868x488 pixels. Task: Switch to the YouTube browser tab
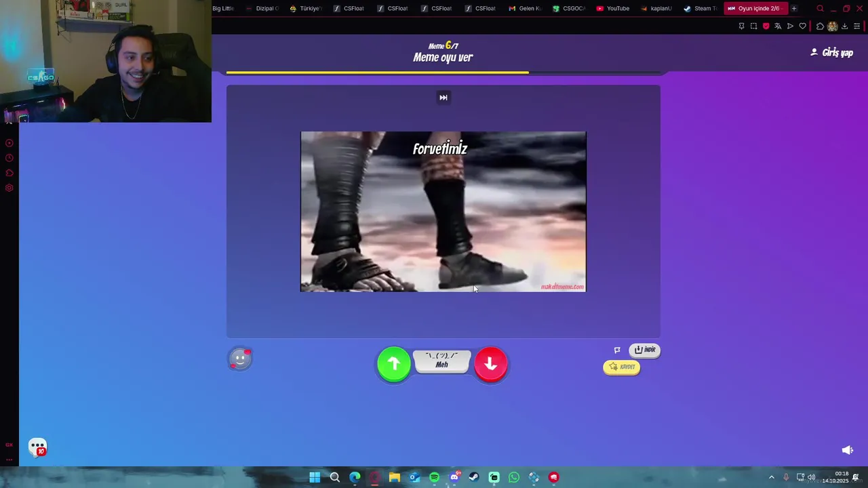pos(613,9)
